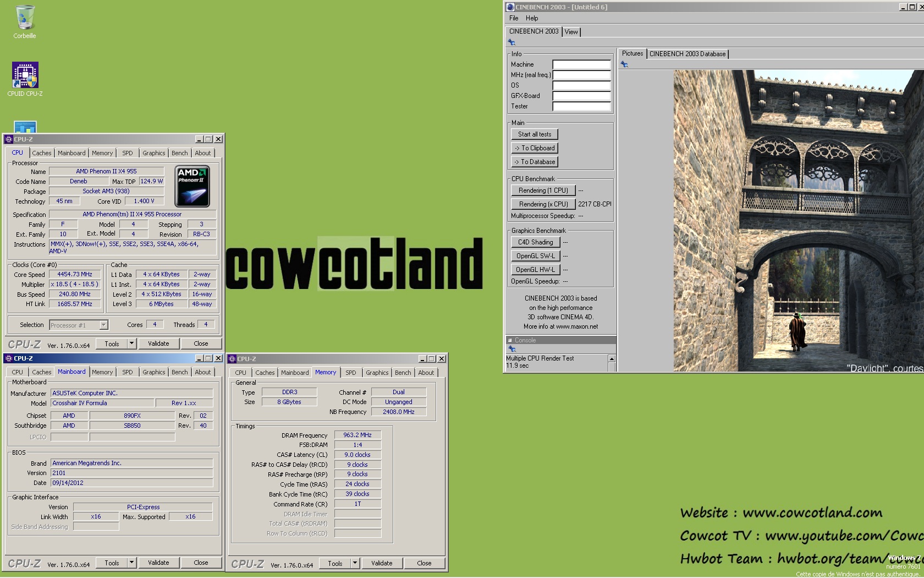Click the BIOS date 09/14/2012
The height and width of the screenshot is (578, 924).
click(131, 483)
